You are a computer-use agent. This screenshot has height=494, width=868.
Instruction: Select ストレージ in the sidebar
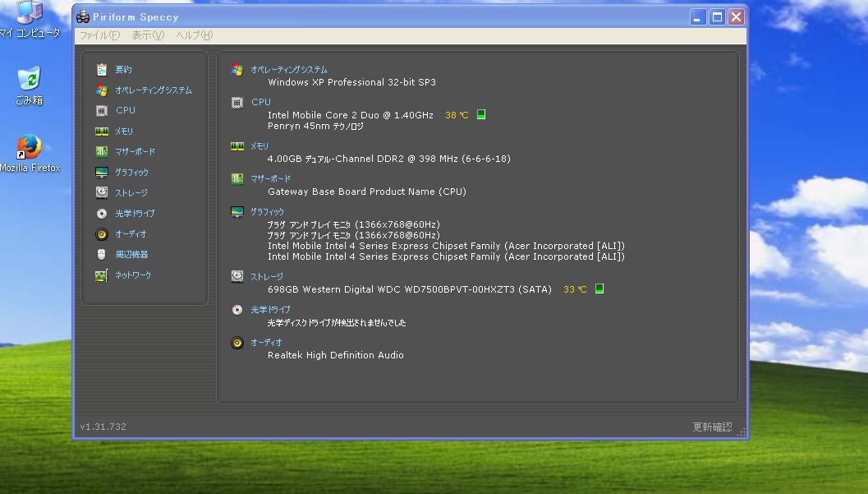131,192
